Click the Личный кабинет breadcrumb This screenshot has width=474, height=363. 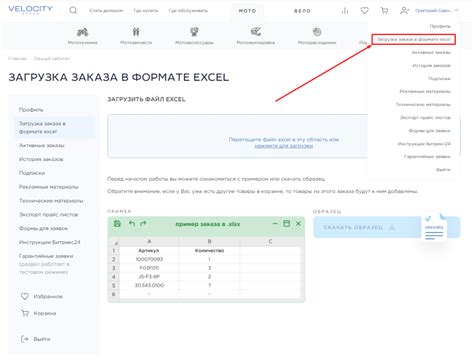[x=52, y=59]
